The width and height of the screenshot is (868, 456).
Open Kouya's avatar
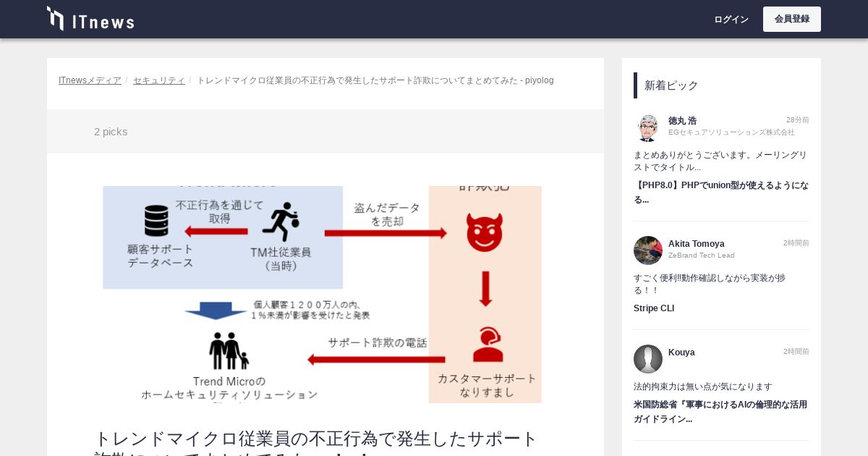click(648, 359)
